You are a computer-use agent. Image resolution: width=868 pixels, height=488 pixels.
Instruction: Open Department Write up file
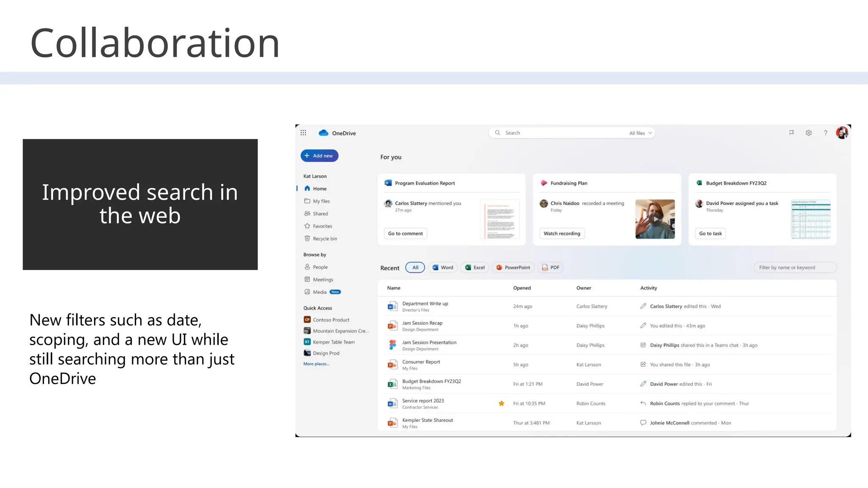425,303
